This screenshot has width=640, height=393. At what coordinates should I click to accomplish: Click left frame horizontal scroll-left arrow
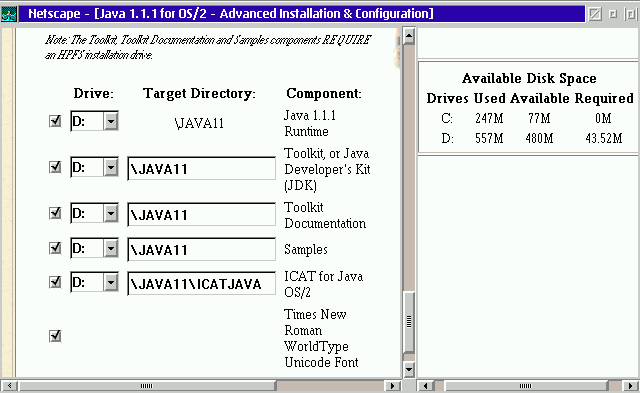pos(9,386)
